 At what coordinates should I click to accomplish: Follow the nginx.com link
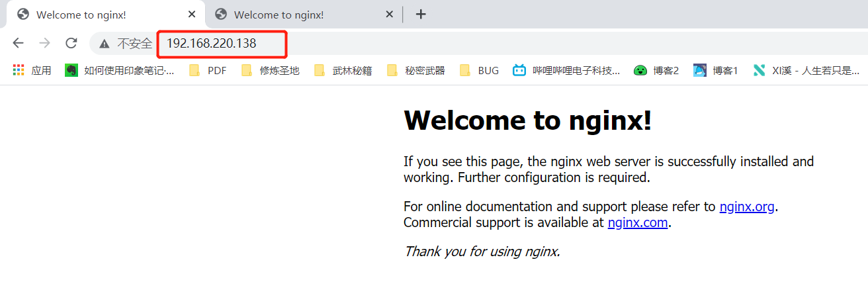(x=638, y=222)
